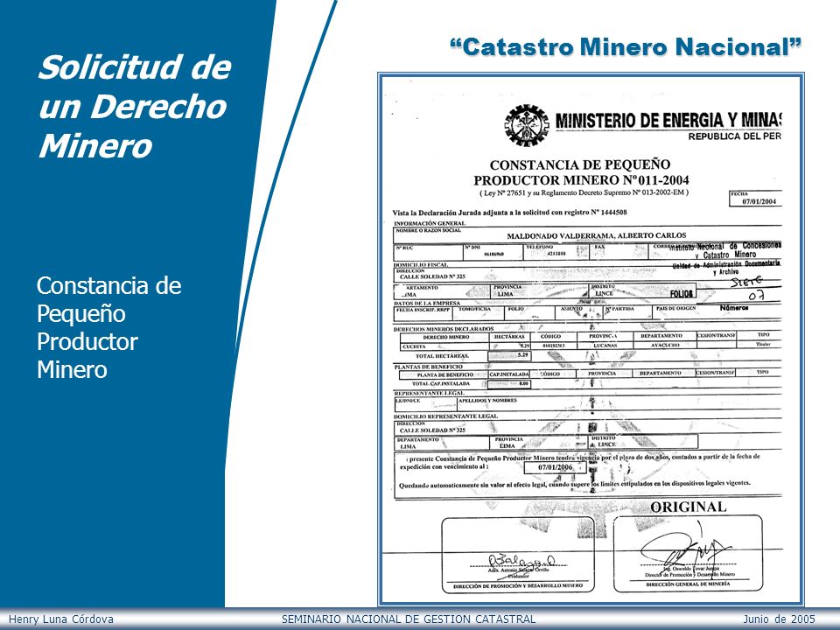The image size is (840, 630).
Task: Click 'DIRECCIÓN DE PROMOCIÓN Y DESARROLLO MINERO' caption
Action: 517,586
